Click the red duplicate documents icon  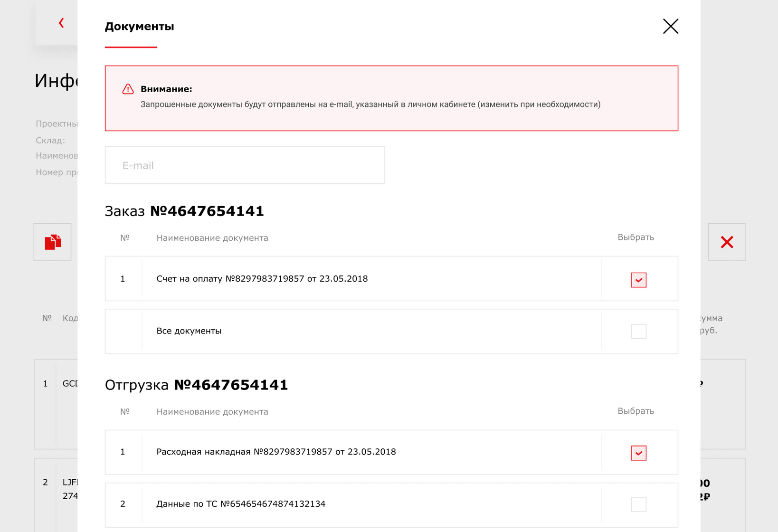[52, 242]
